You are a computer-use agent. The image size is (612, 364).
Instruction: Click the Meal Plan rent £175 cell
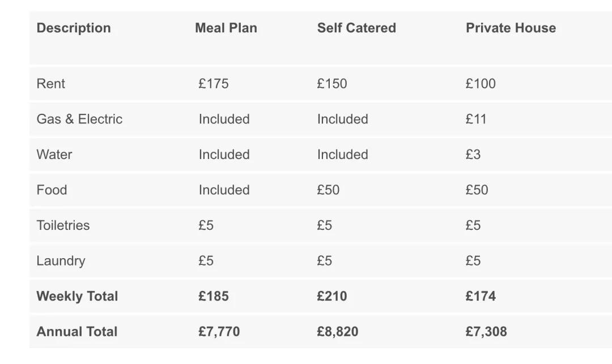pyautogui.click(x=214, y=84)
